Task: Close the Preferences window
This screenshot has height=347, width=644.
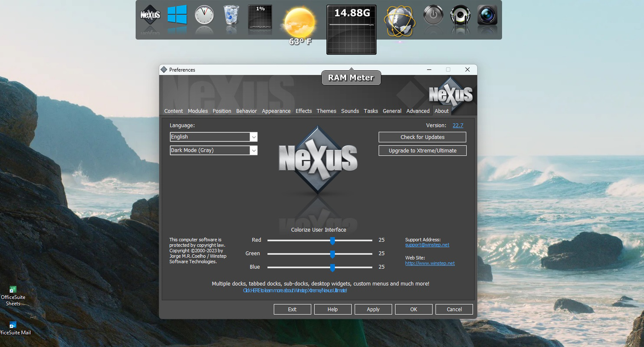Action: (467, 69)
